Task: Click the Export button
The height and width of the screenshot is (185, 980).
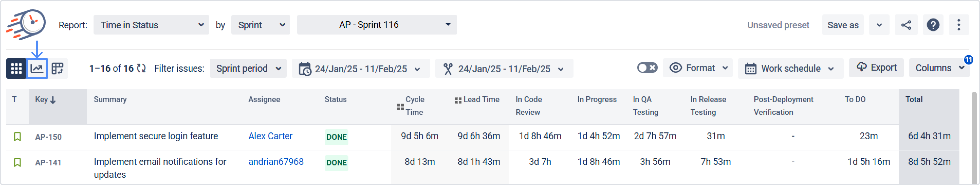Action: pyautogui.click(x=876, y=68)
